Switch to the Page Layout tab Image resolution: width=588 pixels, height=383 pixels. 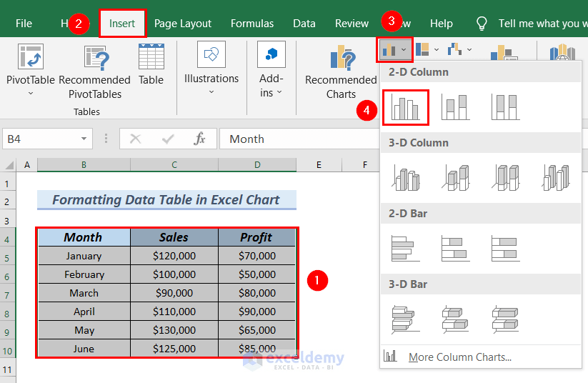(183, 24)
